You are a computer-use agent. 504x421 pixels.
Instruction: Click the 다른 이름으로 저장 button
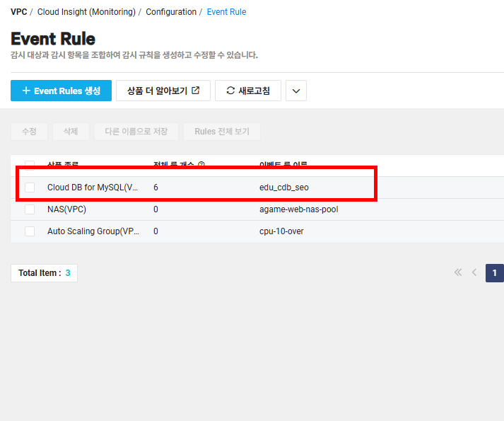pyautogui.click(x=136, y=132)
